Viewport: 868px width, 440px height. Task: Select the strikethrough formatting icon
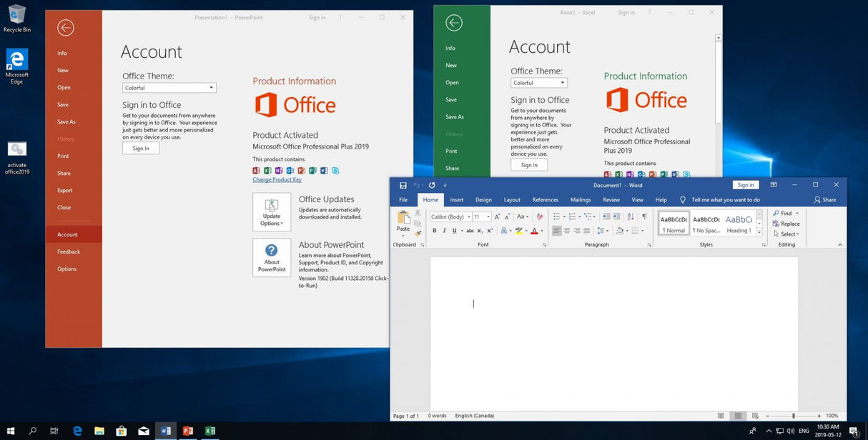tap(471, 230)
